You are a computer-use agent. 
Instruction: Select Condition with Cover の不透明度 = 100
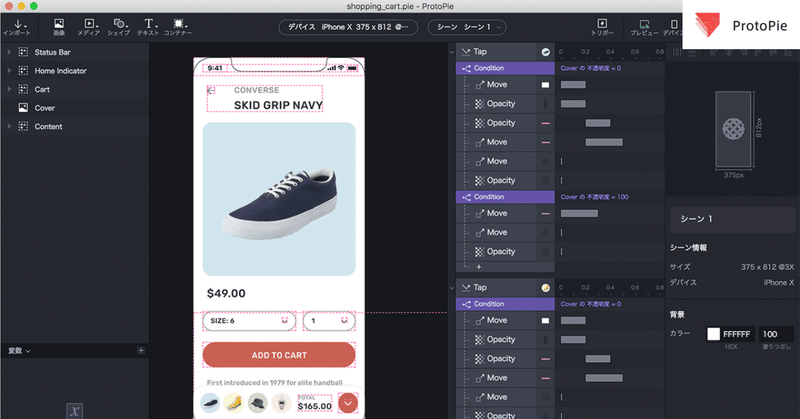pos(505,197)
